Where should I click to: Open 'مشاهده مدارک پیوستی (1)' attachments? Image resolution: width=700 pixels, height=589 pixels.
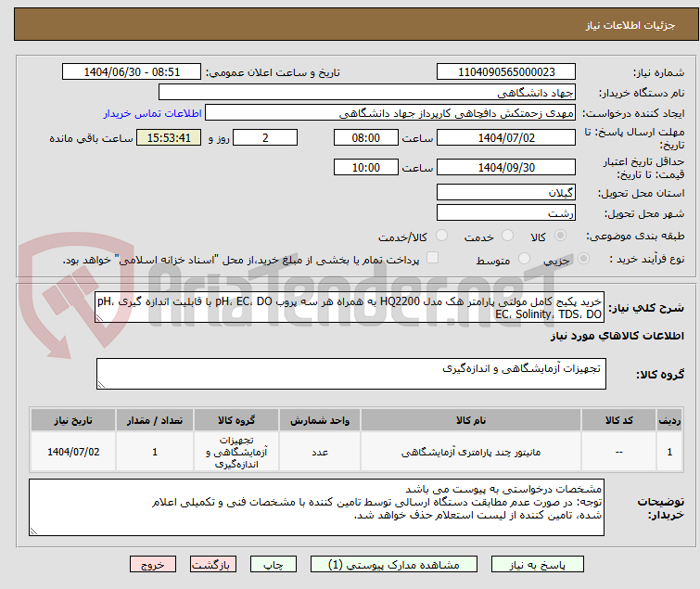[x=394, y=565]
